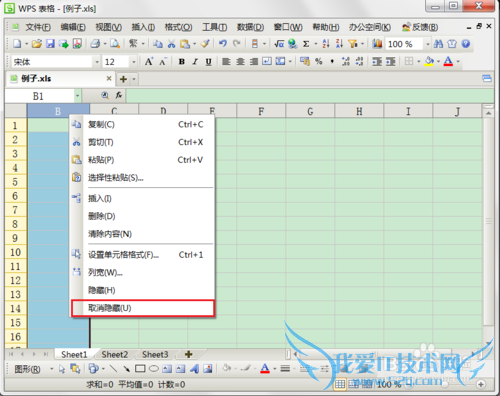Open the borders dropdown arrow
This screenshot has height=396, width=500.
[419, 62]
